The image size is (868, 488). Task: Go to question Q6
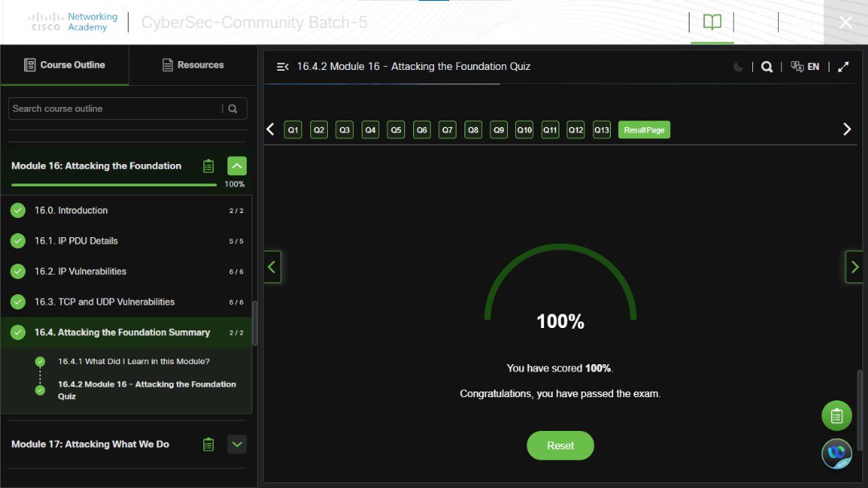click(x=422, y=129)
